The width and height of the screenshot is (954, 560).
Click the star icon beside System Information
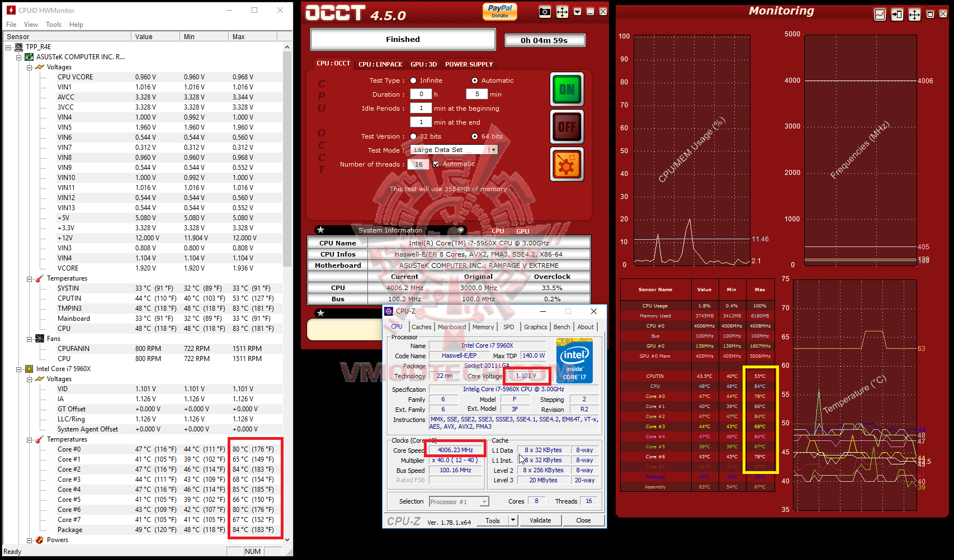tap(320, 230)
